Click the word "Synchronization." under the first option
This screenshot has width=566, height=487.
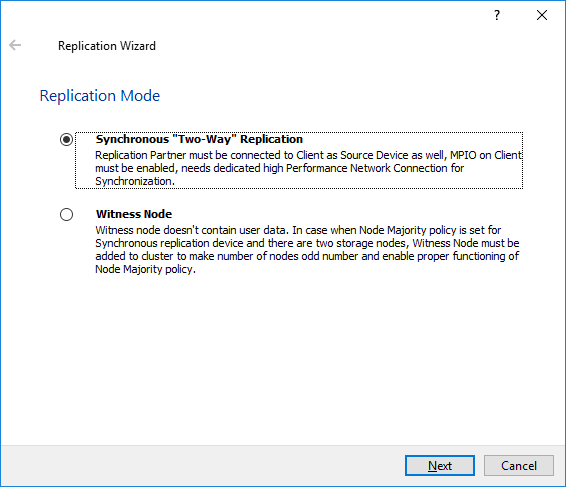(x=135, y=181)
